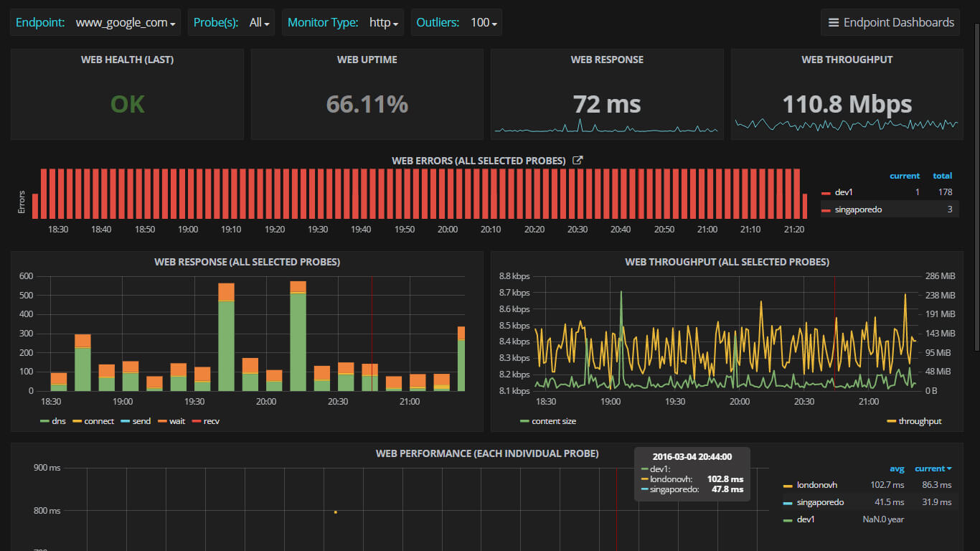The image size is (980, 551).
Task: Expand the Probe(s) All dropdown
Action: [260, 23]
